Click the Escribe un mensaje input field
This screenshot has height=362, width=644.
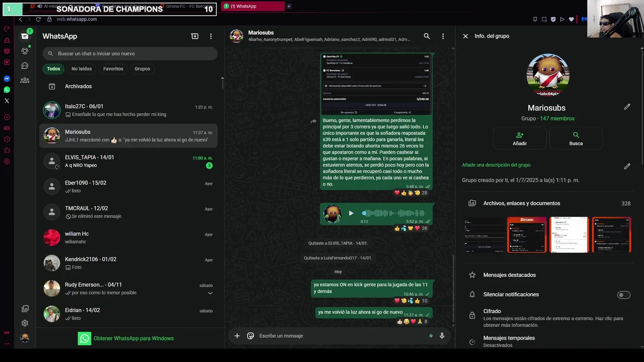click(x=342, y=336)
